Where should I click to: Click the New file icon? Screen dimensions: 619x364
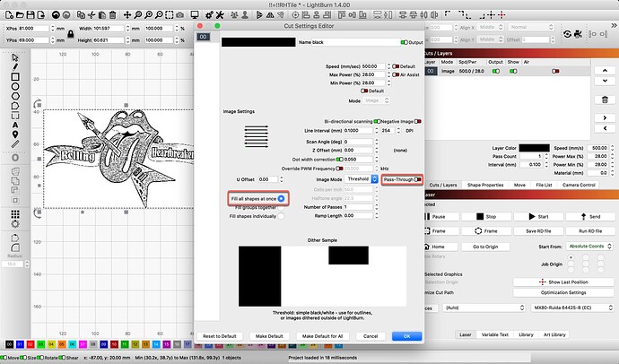[x=9, y=15]
